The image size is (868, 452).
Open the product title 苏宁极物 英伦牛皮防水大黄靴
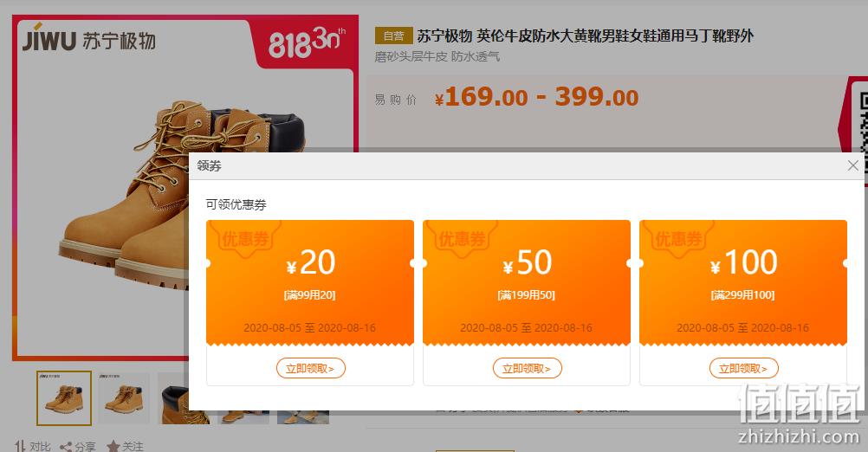585,36
